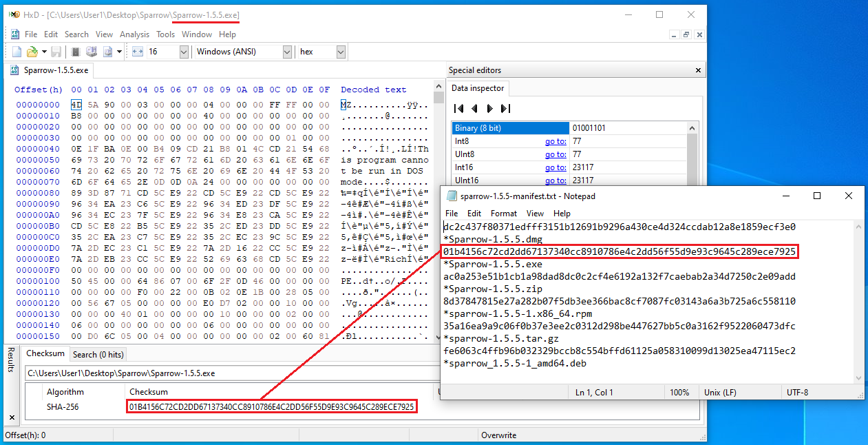Close the Special editors panel
The height and width of the screenshot is (445, 868).
(698, 70)
